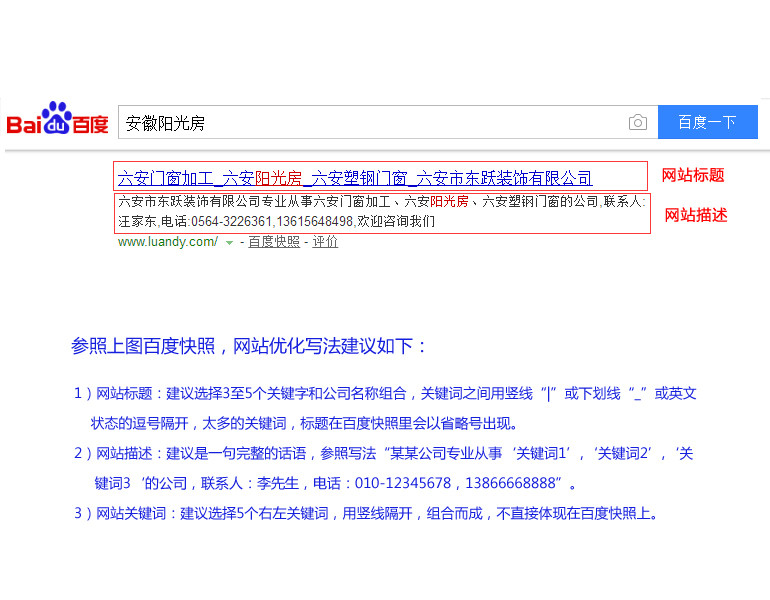Viewport: 770px width, 600px height.
Task: Click line 状态的逗号隔开，太多的关键词
Action: [x=304, y=423]
